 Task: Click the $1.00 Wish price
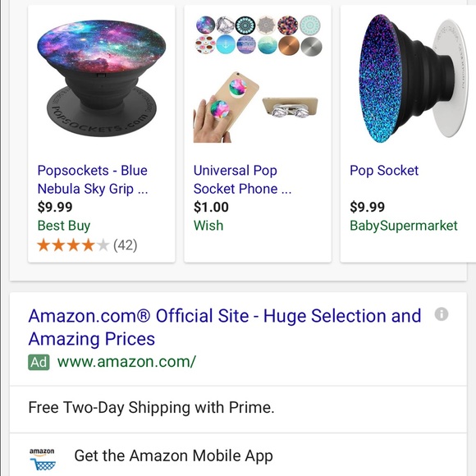point(211,207)
